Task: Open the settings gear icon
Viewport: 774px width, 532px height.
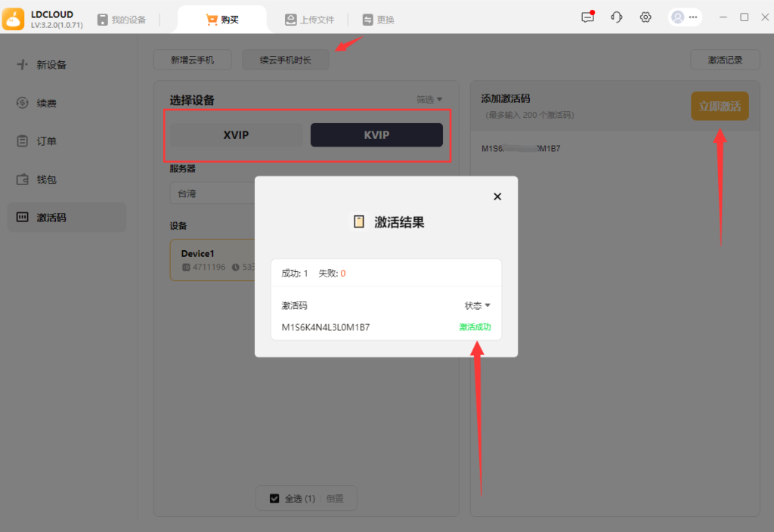Action: point(646,17)
